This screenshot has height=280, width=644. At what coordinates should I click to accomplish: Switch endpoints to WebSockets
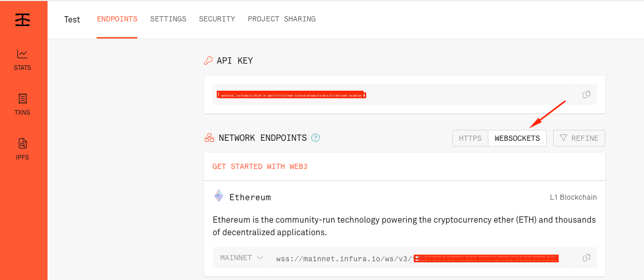[x=517, y=138]
